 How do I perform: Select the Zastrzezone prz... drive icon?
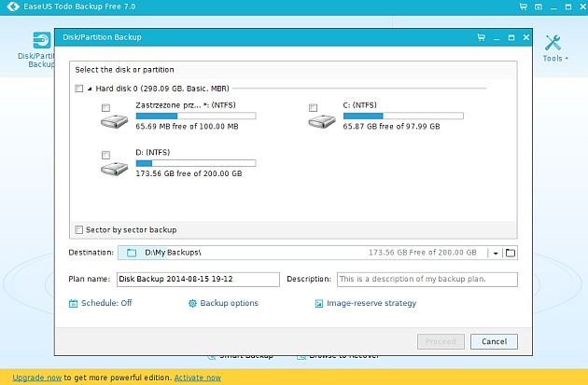pos(114,122)
